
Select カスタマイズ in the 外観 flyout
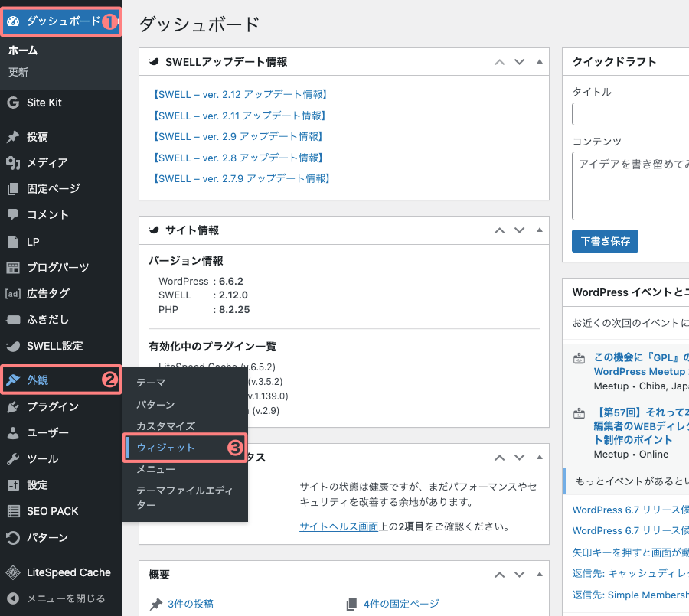pyautogui.click(x=165, y=425)
